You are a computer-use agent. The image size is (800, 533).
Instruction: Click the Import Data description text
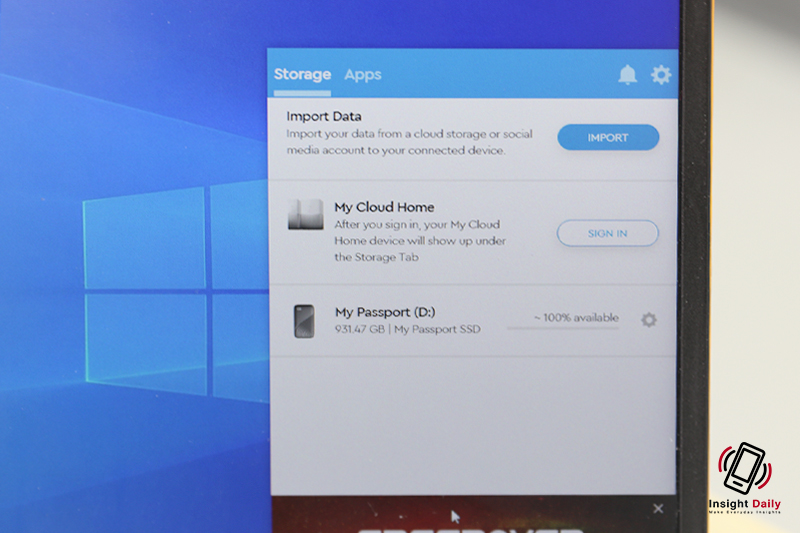coord(409,142)
